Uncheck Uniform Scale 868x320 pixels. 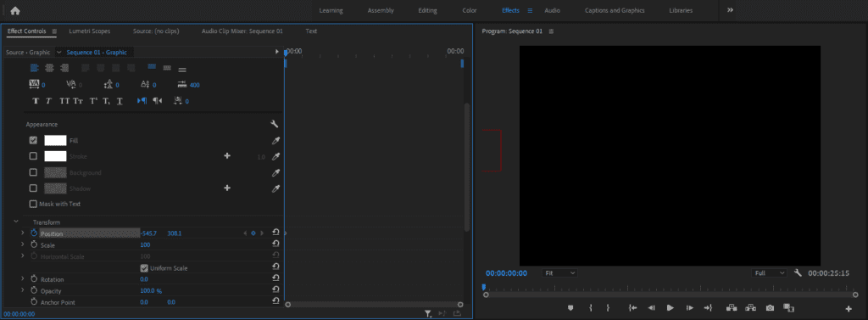[x=144, y=268]
